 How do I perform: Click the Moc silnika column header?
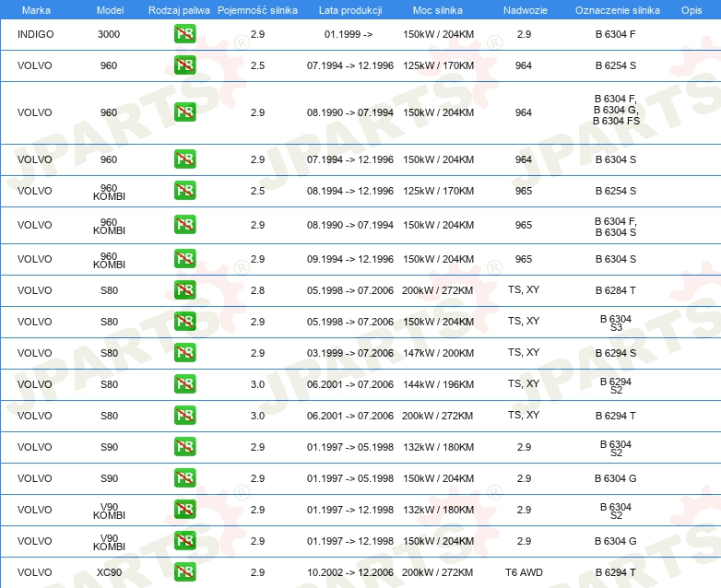click(x=437, y=10)
